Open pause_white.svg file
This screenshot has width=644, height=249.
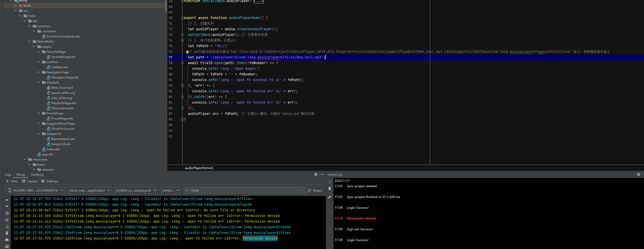pos(63,93)
